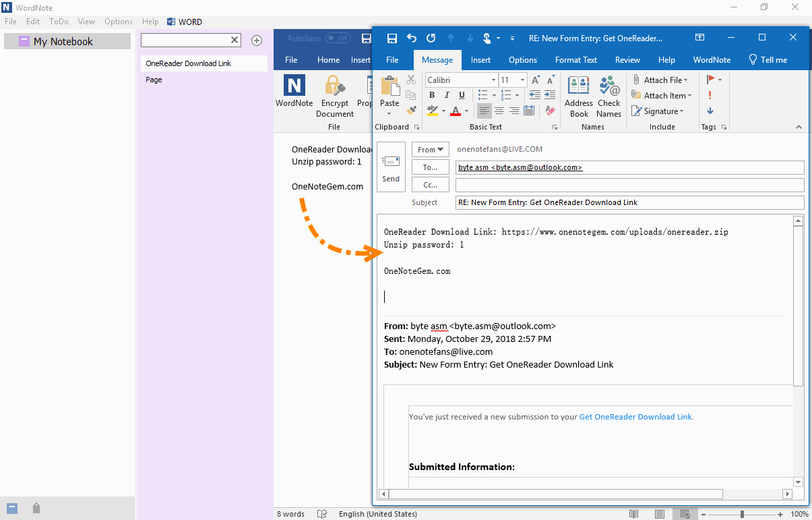The height and width of the screenshot is (520, 812).
Task: Open the font size 11 dropdown
Action: coord(523,80)
